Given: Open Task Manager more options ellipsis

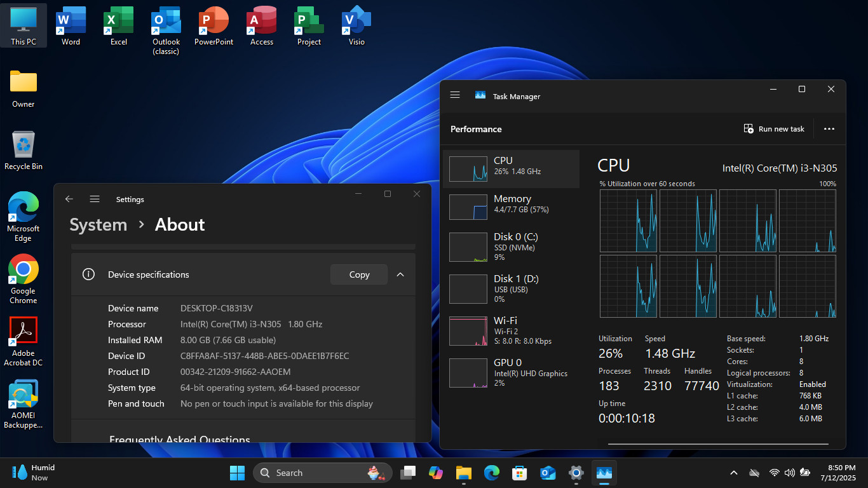Looking at the screenshot, I should 829,128.
